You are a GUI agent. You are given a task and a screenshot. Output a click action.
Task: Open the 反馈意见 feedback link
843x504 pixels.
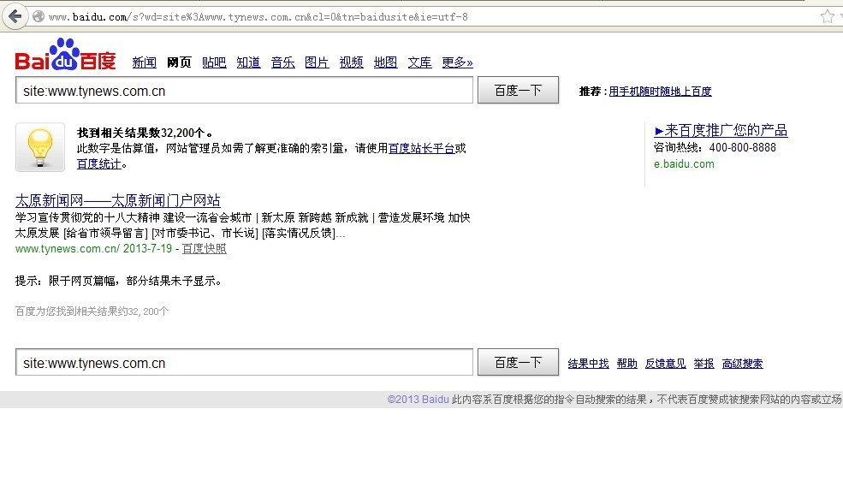[x=666, y=364]
